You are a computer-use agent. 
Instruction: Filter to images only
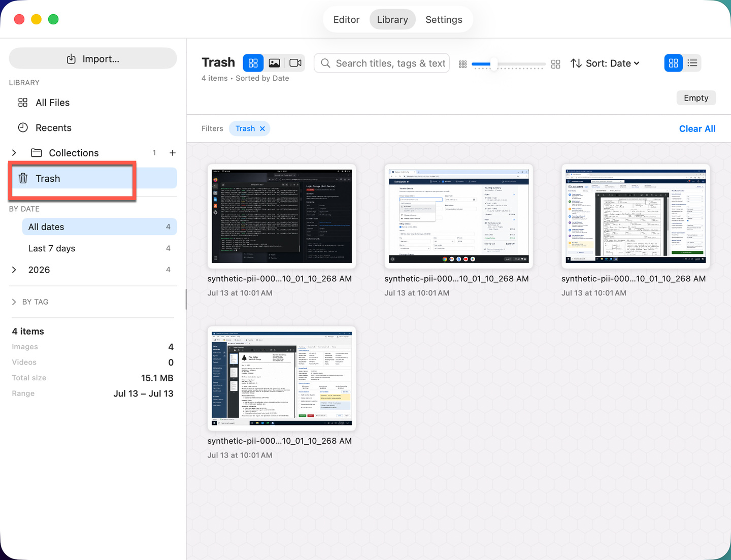coord(274,63)
